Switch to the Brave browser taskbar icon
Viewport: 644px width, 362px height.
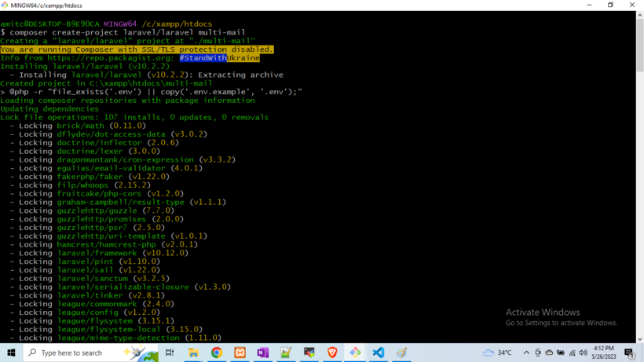point(332,353)
